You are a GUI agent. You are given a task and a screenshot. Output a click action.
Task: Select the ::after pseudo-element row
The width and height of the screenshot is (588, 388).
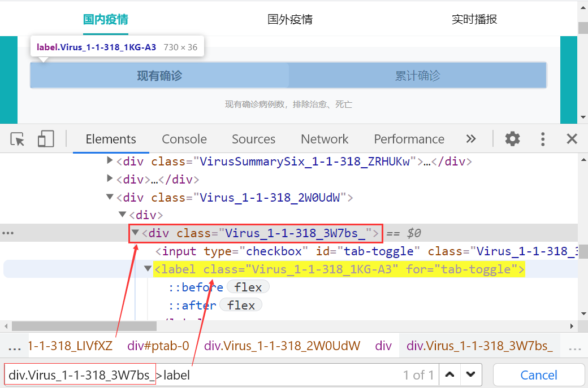pyautogui.click(x=192, y=305)
